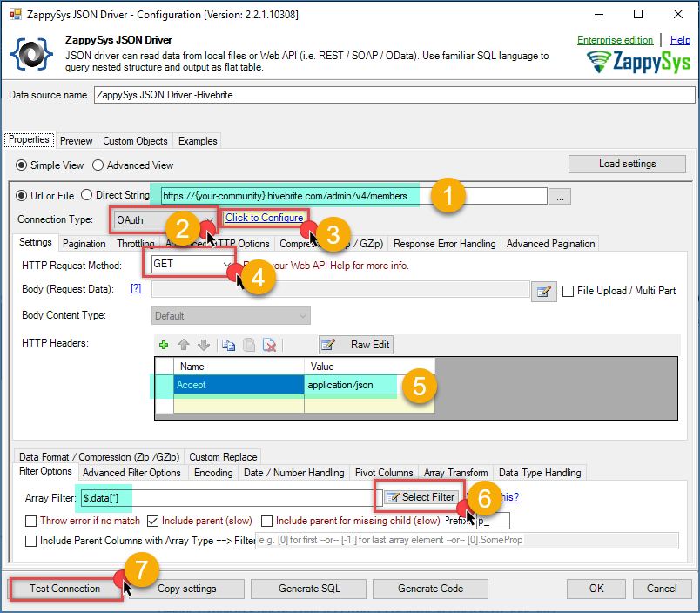
Task: Click the Prefix p_ input field
Action: tap(493, 521)
